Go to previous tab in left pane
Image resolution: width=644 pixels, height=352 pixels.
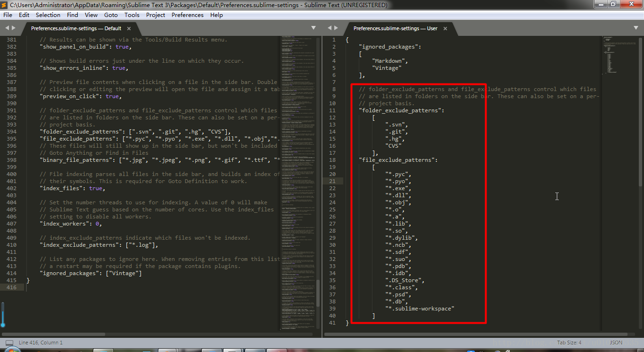coord(7,28)
